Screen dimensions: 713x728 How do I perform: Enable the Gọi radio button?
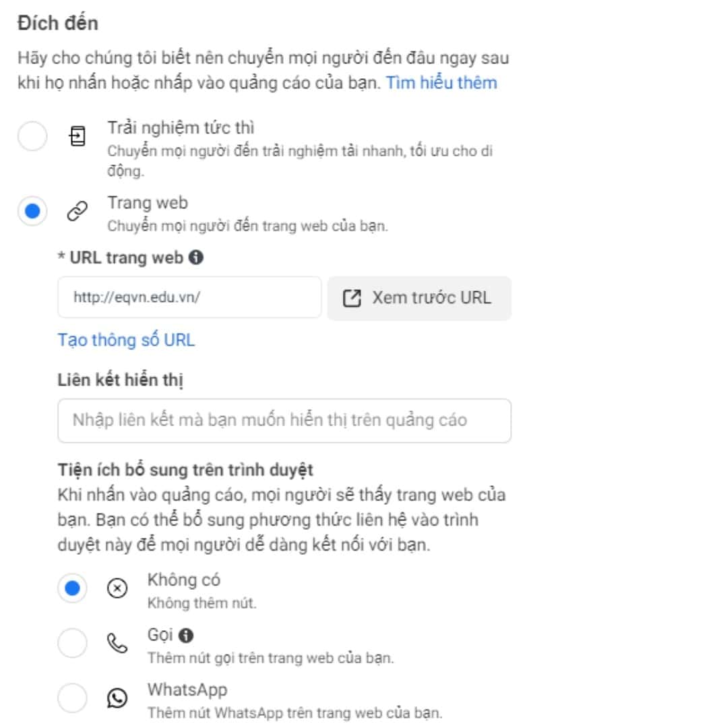tap(73, 644)
